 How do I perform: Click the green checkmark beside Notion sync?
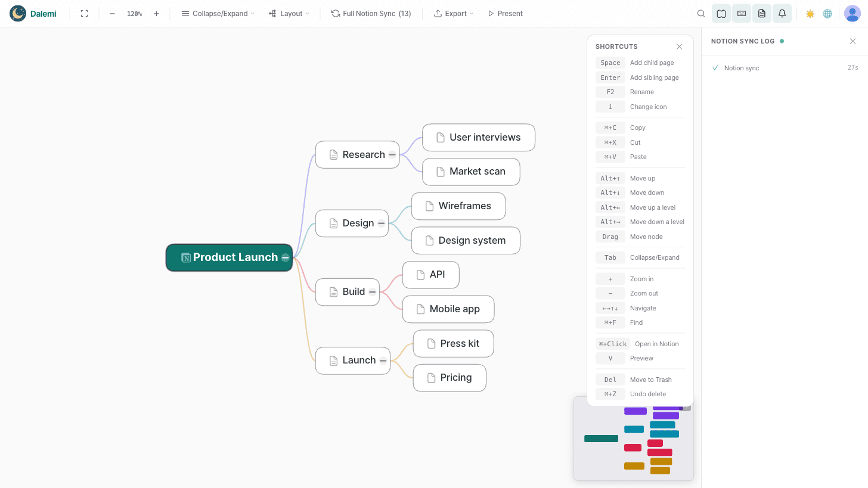tap(715, 68)
